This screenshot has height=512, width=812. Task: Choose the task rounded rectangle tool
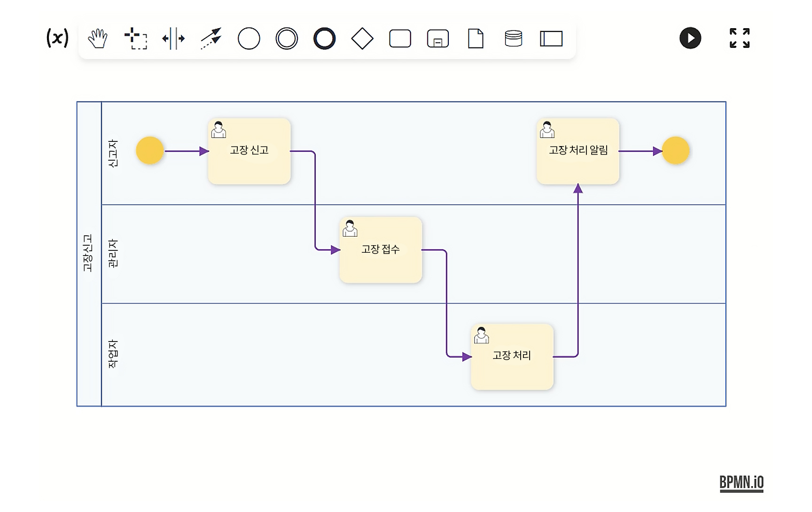coord(400,39)
